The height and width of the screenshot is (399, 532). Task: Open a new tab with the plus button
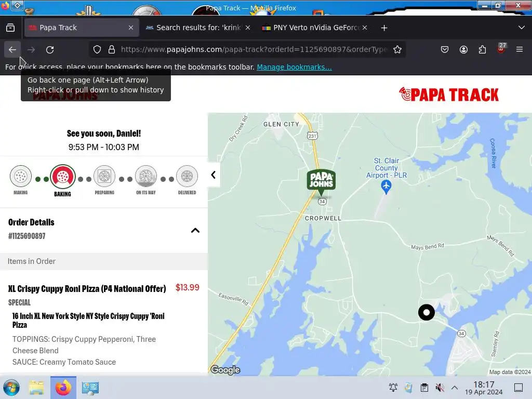tap(384, 28)
